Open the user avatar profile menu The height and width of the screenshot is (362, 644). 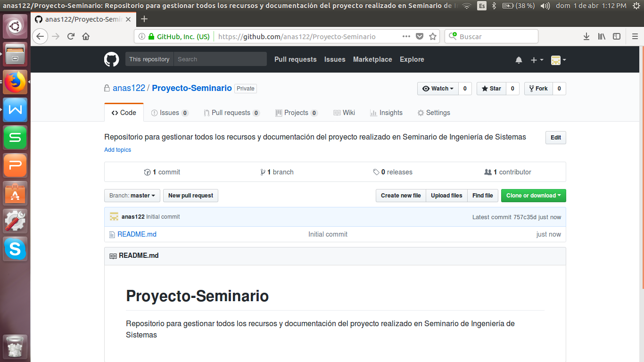point(558,60)
